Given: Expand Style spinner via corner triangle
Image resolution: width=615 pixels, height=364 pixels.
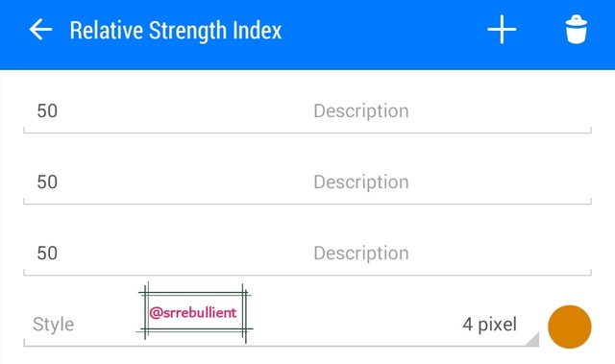Looking at the screenshot, I should pyautogui.click(x=532, y=340).
